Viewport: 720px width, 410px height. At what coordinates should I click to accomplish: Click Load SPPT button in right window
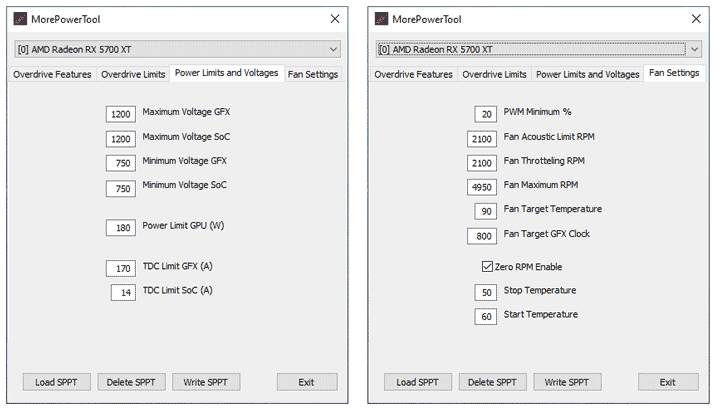tap(418, 382)
